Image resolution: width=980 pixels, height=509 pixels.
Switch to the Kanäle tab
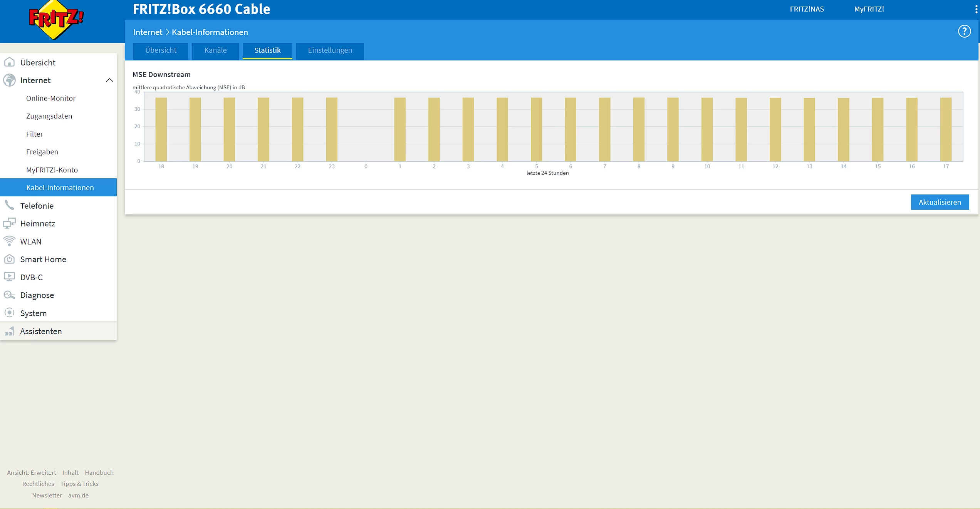215,50
